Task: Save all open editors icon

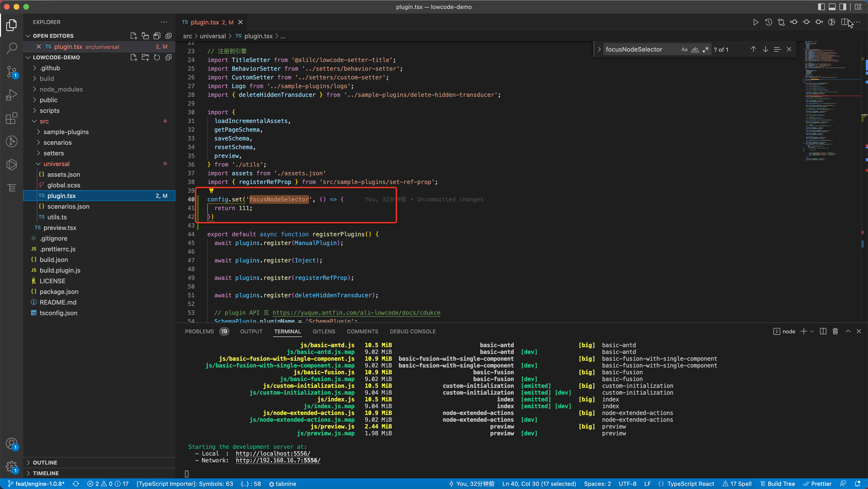Action: point(157,36)
